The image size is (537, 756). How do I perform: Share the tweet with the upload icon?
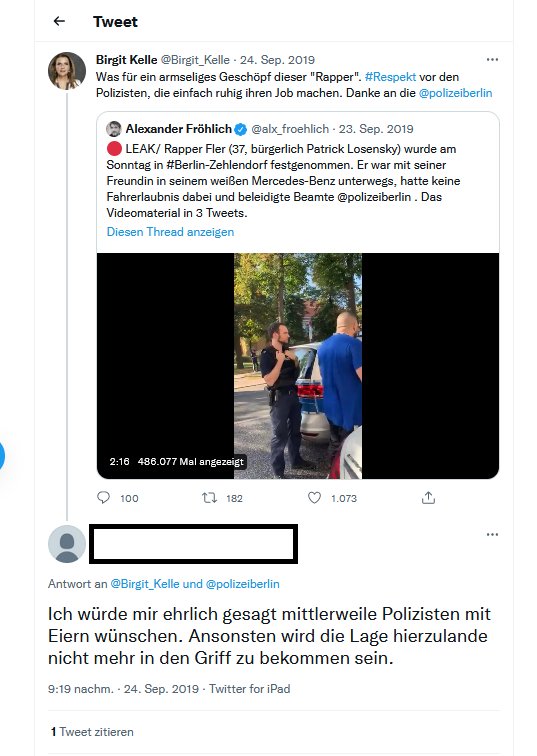click(x=428, y=498)
